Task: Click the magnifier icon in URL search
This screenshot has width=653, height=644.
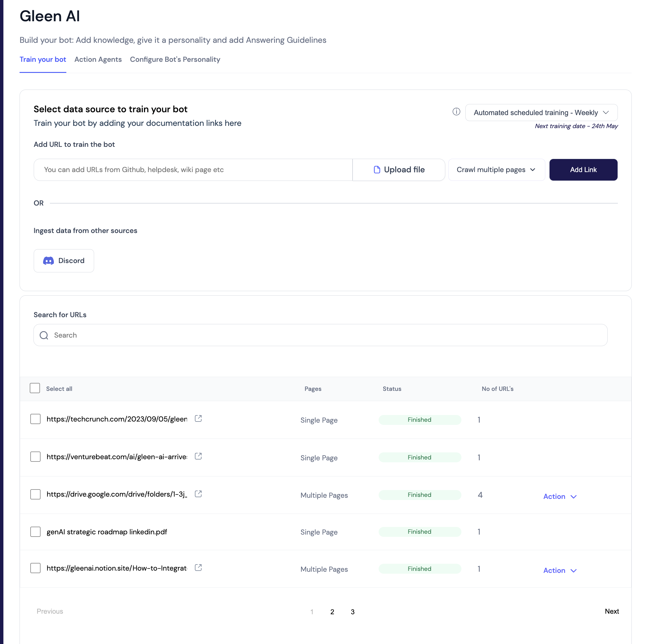Action: point(44,335)
